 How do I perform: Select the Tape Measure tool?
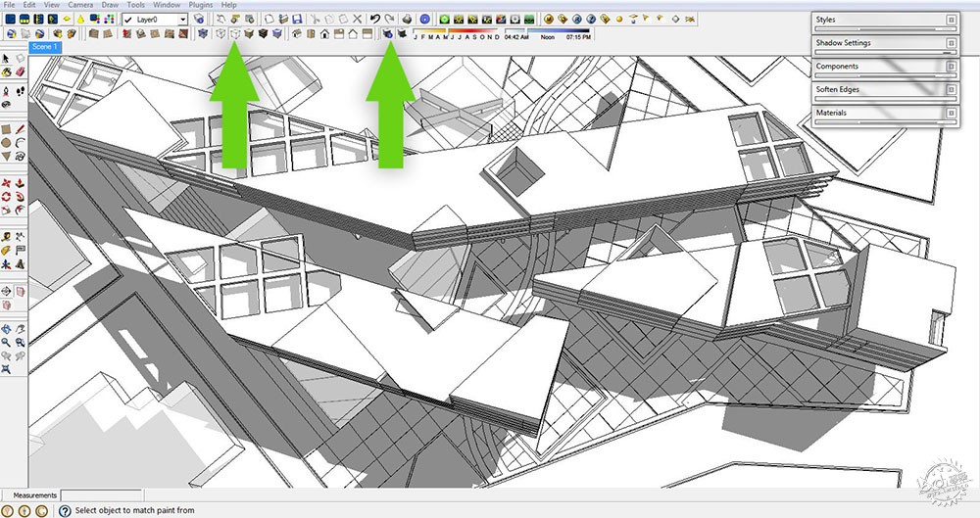click(x=6, y=237)
